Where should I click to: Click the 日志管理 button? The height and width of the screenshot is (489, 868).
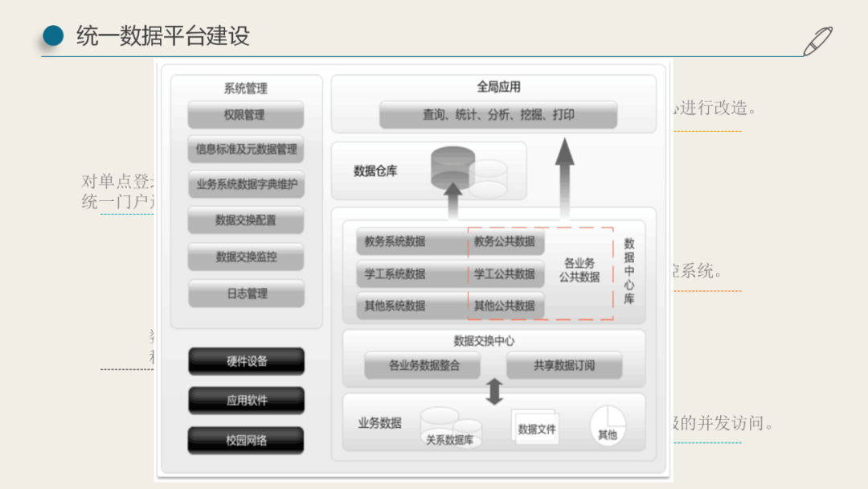point(247,294)
